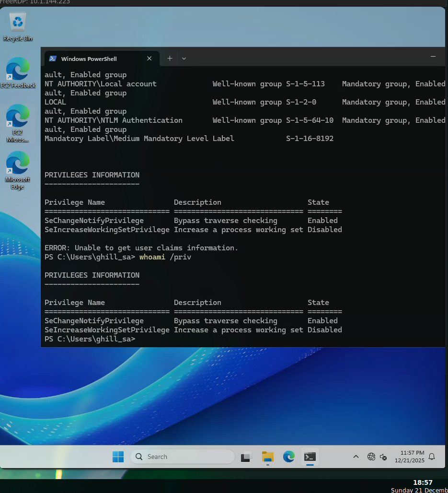Open the new tab profile dropdown
This screenshot has width=448, height=493.
(184, 59)
